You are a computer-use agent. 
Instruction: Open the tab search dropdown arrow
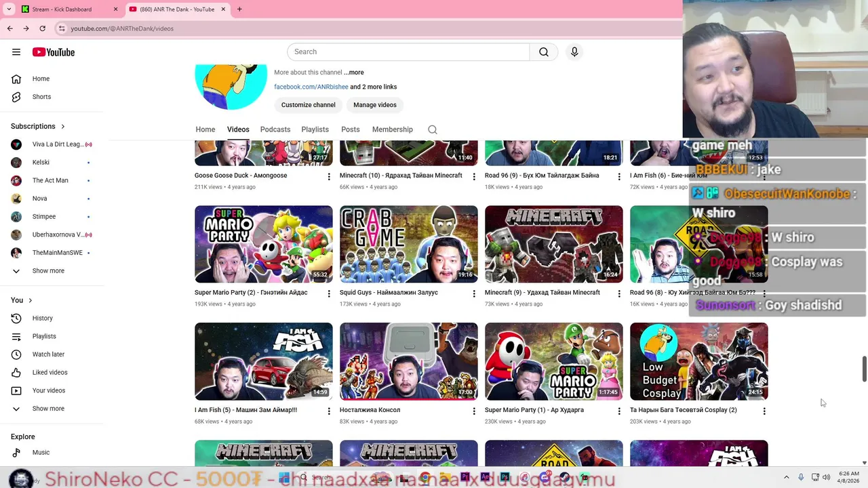click(x=8, y=9)
